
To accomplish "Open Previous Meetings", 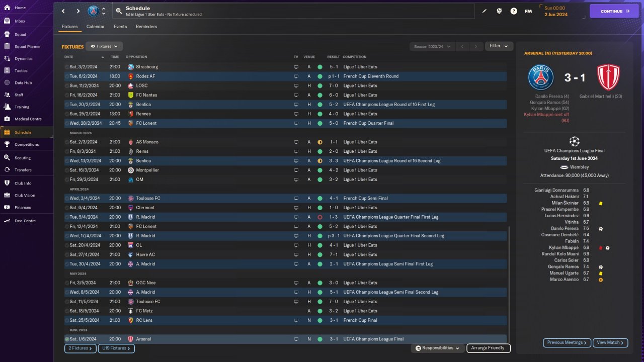I will tap(567, 342).
